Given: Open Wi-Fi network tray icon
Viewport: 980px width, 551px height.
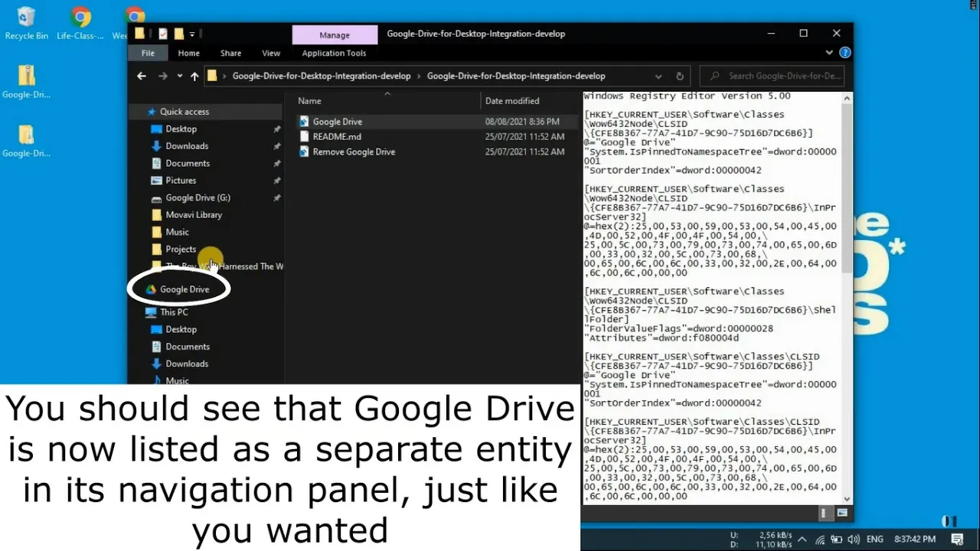Looking at the screenshot, I should pyautogui.click(x=820, y=540).
